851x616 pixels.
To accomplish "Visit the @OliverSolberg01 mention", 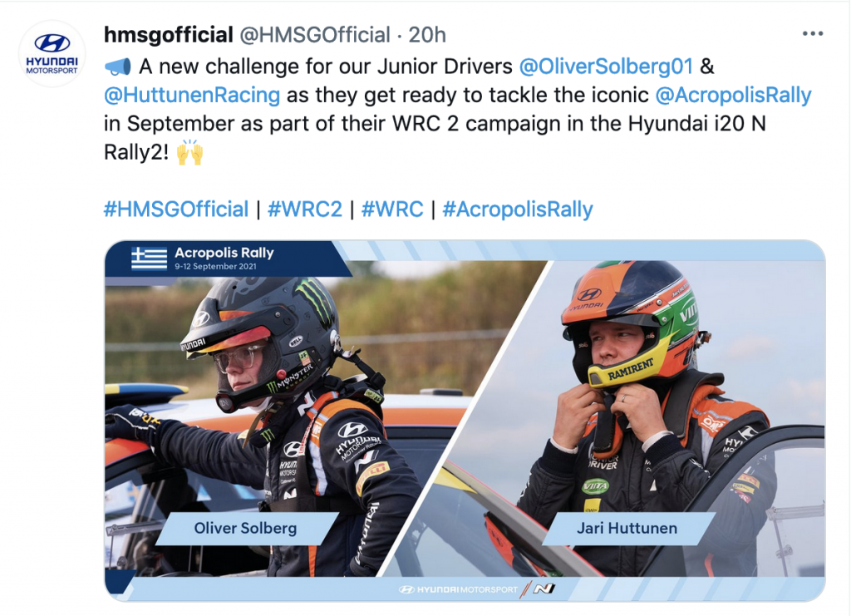I will [x=606, y=67].
